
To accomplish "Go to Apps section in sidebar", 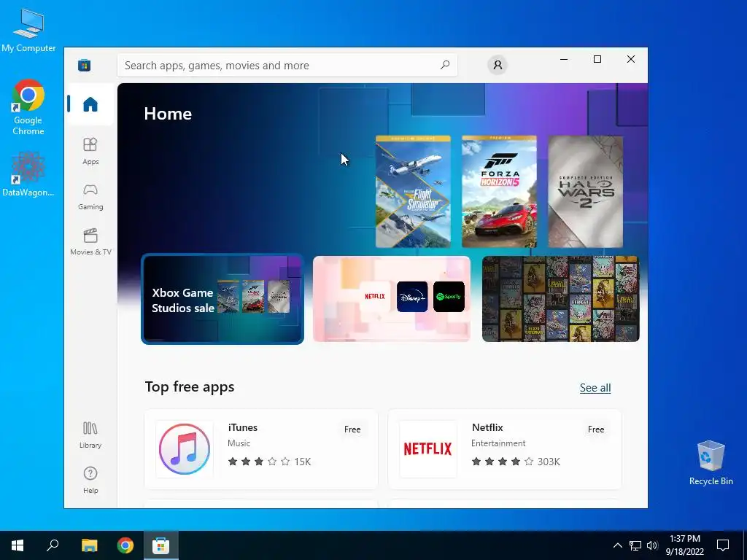I will tap(90, 151).
